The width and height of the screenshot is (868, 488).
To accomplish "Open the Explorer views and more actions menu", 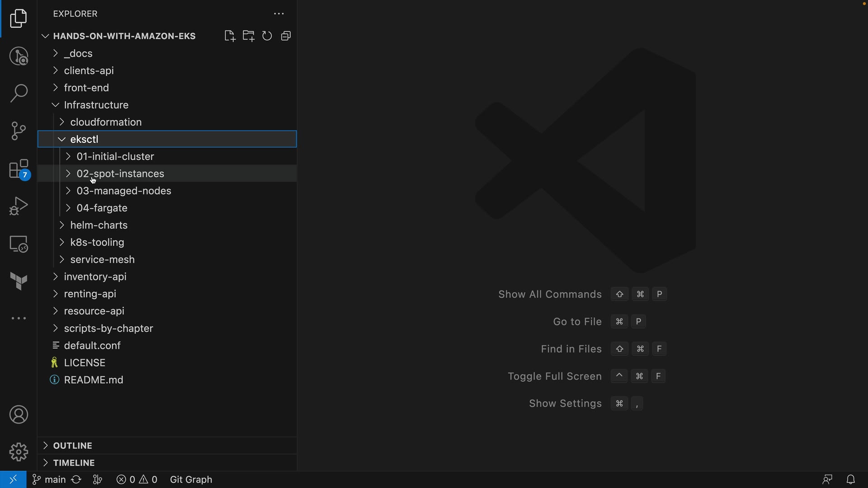I will click(279, 14).
